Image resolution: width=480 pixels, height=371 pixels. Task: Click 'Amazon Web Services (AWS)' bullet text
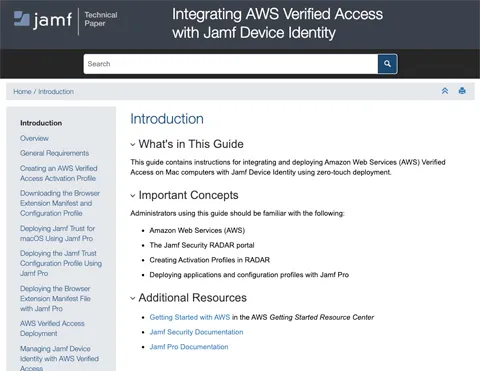(197, 230)
